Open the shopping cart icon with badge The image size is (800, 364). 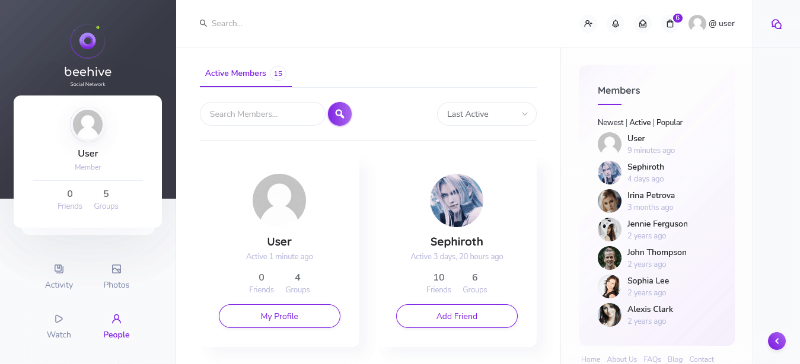click(670, 23)
